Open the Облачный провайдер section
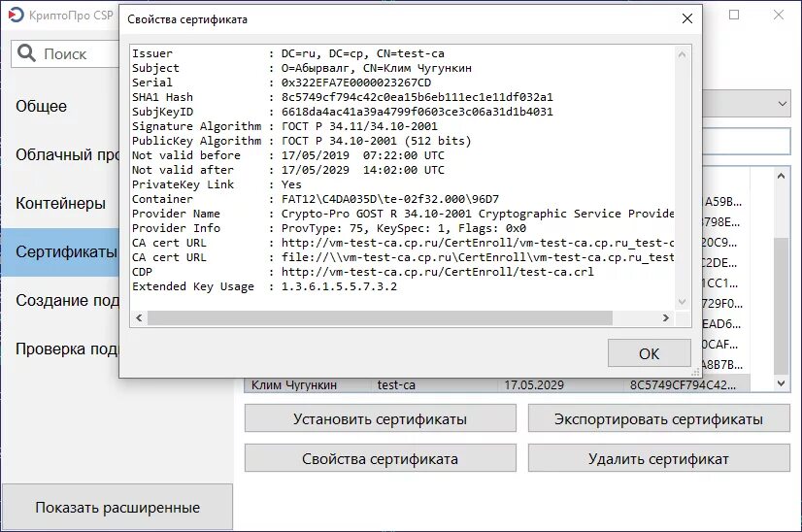802x532 pixels. 60,154
